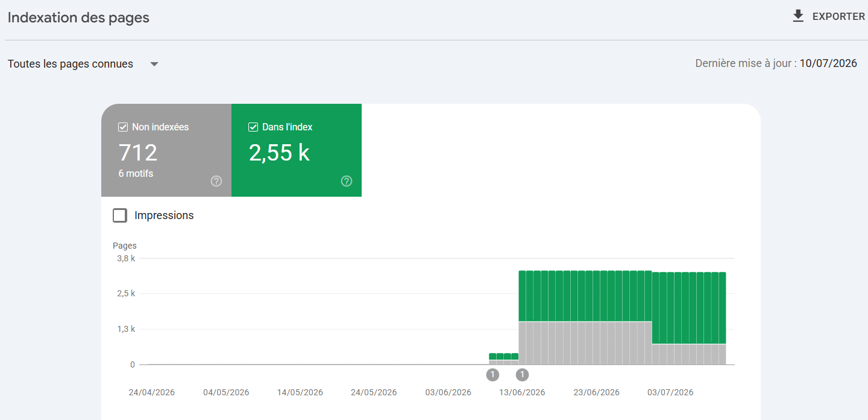Click the Indexation des pages heading
Viewport: 868px width, 420px height.
[x=78, y=17]
